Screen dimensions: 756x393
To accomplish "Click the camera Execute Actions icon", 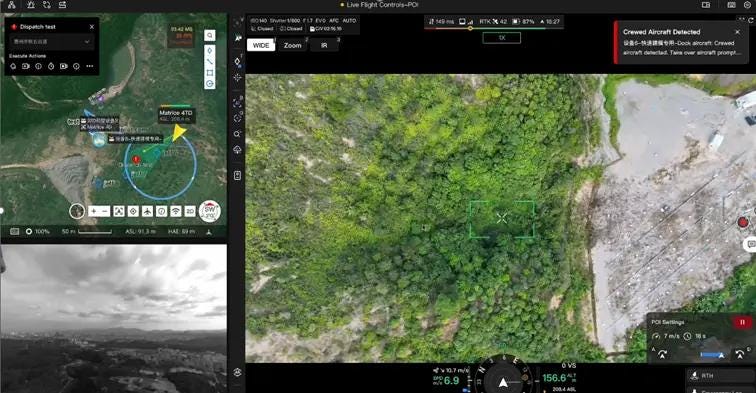I will 26,66.
